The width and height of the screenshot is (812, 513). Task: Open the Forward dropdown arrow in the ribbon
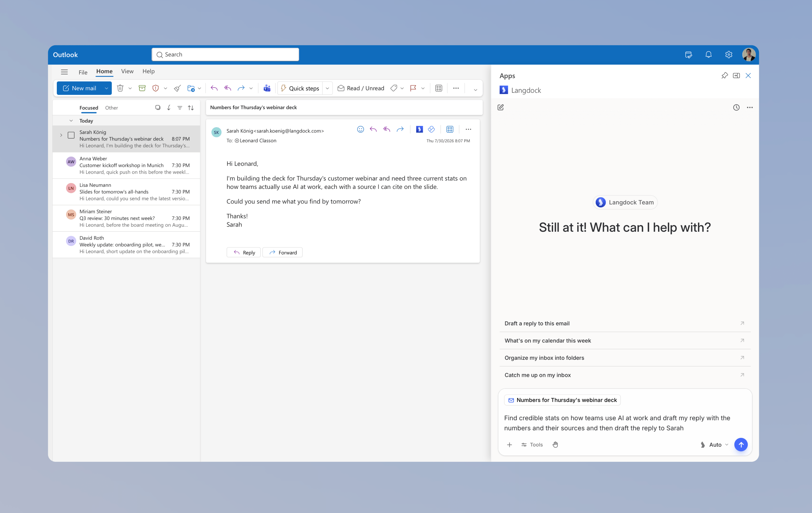[251, 89]
